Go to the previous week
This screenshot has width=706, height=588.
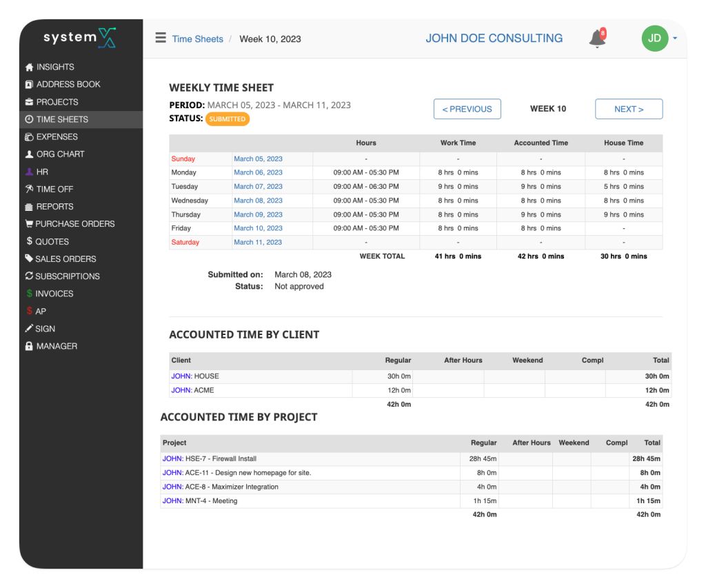click(x=467, y=109)
